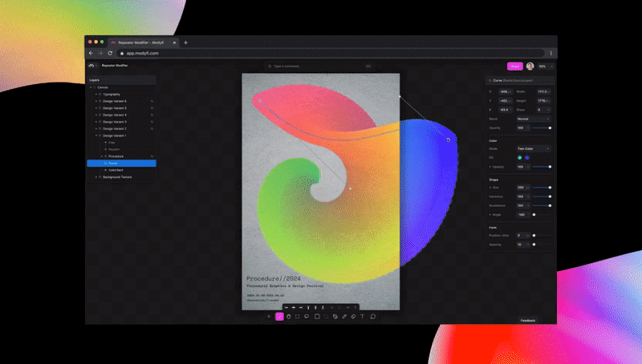This screenshot has height=364, width=642.
Task: Select the Repeater modifier layer
Action: tap(114, 149)
